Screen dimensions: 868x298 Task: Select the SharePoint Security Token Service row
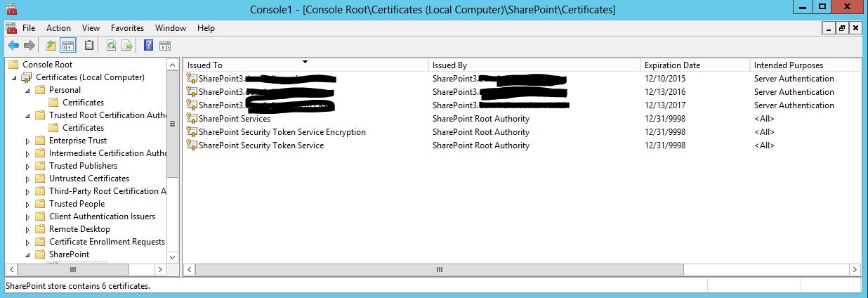click(x=522, y=145)
